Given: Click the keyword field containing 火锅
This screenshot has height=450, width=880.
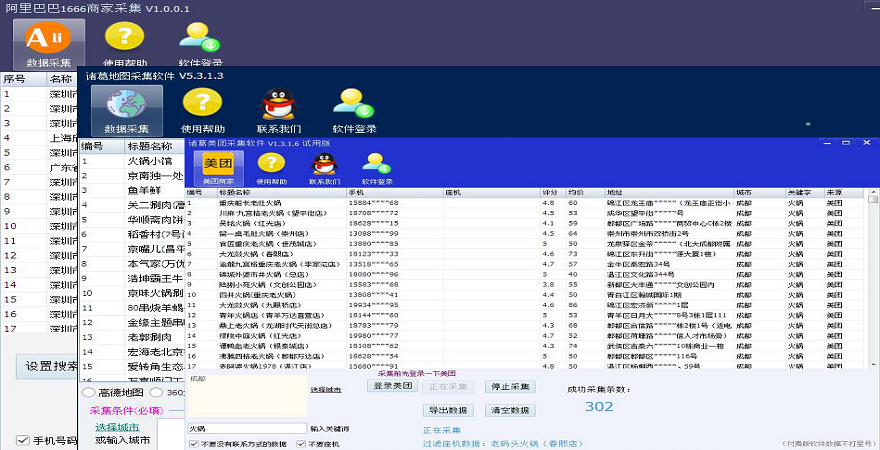Looking at the screenshot, I should point(248,428).
